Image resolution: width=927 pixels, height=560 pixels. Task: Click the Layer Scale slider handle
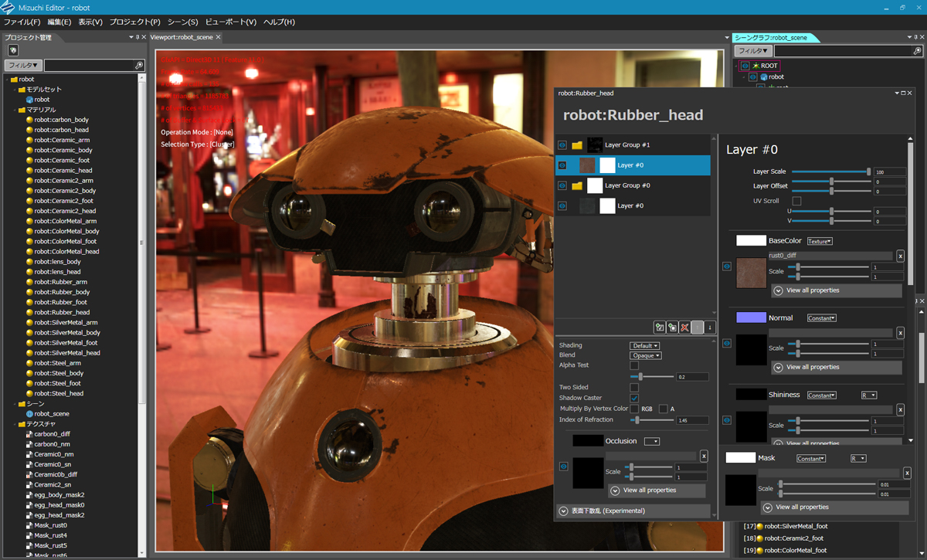868,171
